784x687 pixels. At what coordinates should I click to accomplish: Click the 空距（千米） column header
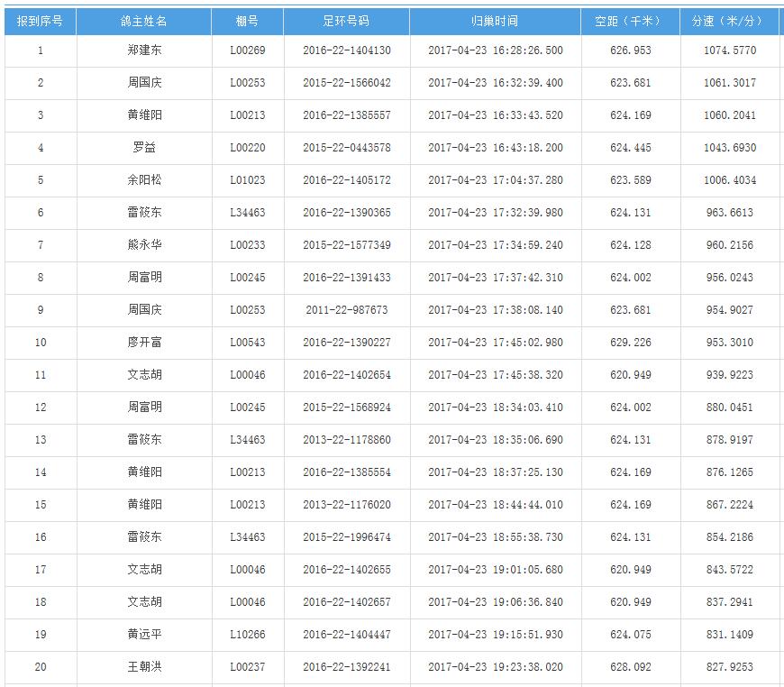630,21
